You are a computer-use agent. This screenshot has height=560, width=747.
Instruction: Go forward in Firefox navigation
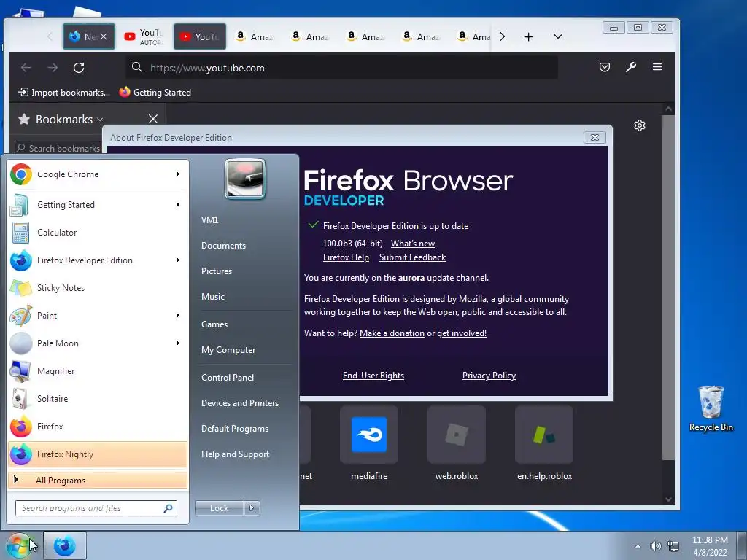coord(53,68)
